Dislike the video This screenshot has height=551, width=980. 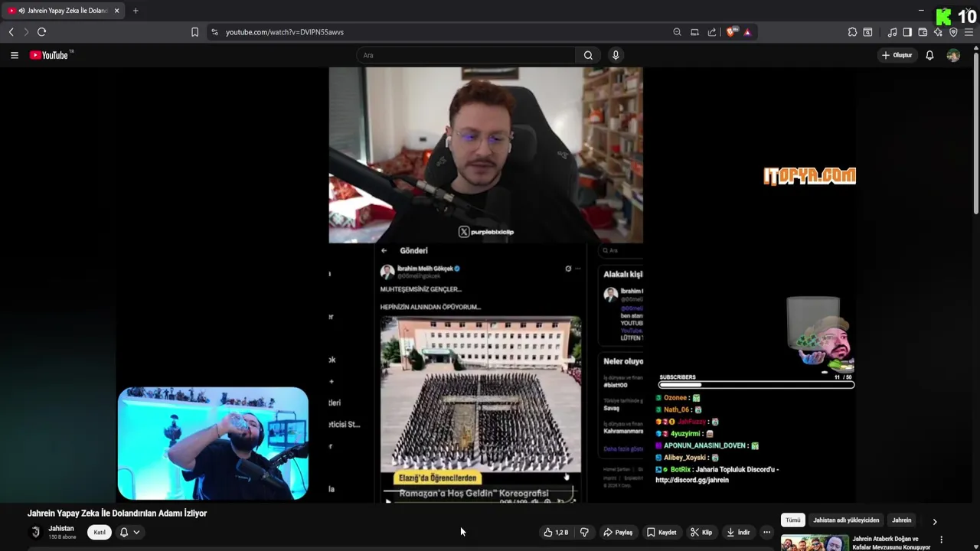coord(584,532)
